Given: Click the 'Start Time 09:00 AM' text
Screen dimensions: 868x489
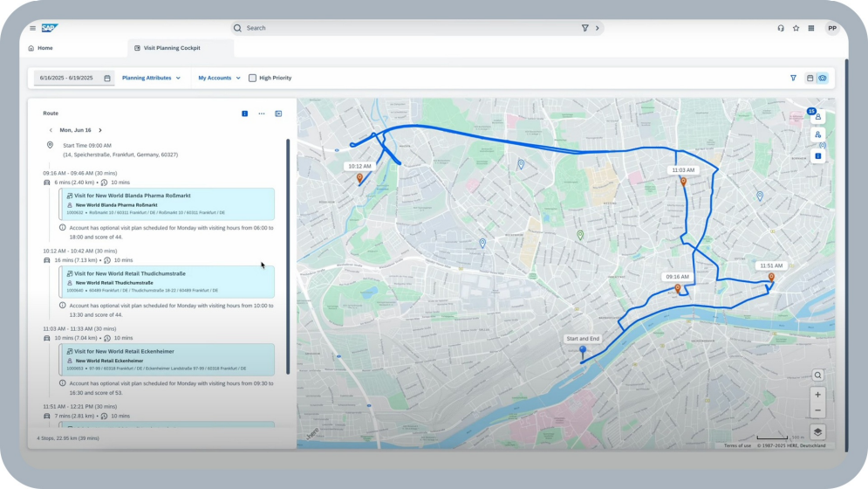Looking at the screenshot, I should point(87,146).
